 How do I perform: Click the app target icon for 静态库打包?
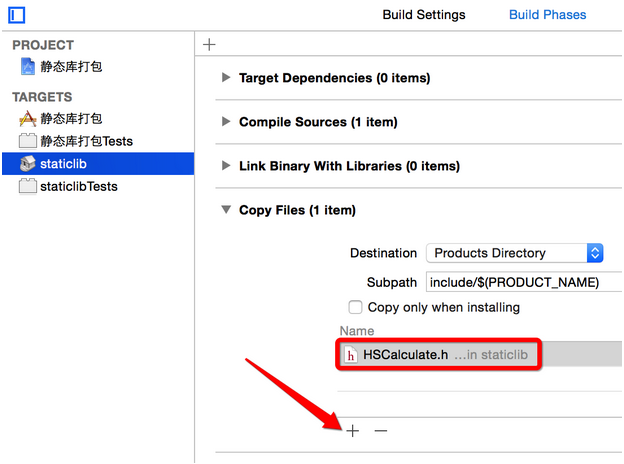pyautogui.click(x=27, y=119)
